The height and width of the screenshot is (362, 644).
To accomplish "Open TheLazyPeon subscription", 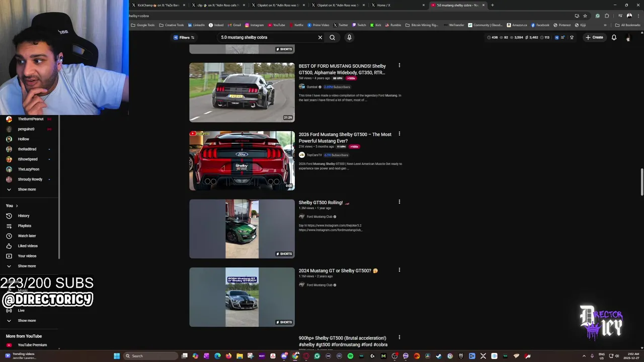I will pos(28,169).
